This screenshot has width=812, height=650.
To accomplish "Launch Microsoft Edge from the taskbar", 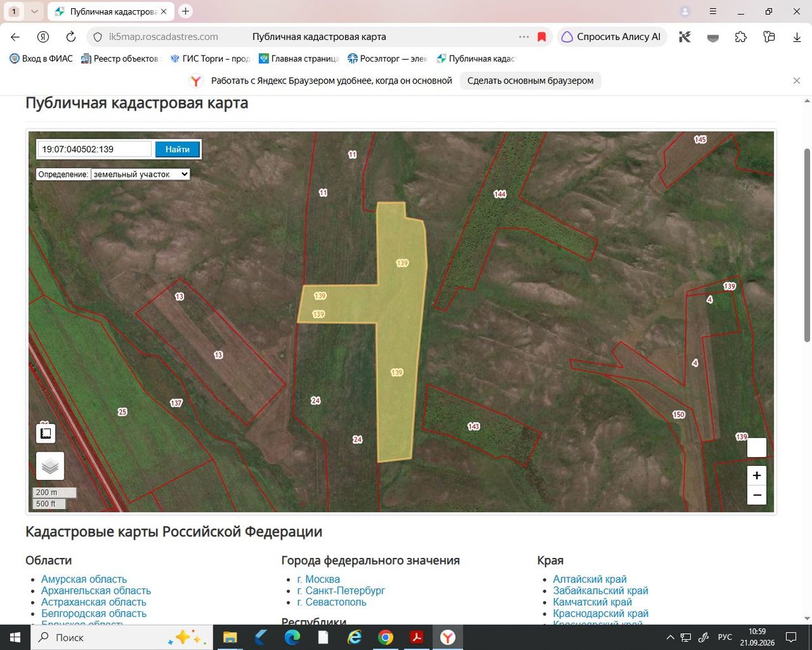I will click(292, 637).
